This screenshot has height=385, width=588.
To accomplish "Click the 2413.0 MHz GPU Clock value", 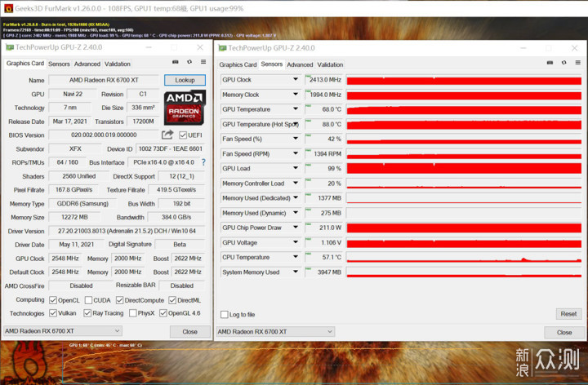I will 323,80.
